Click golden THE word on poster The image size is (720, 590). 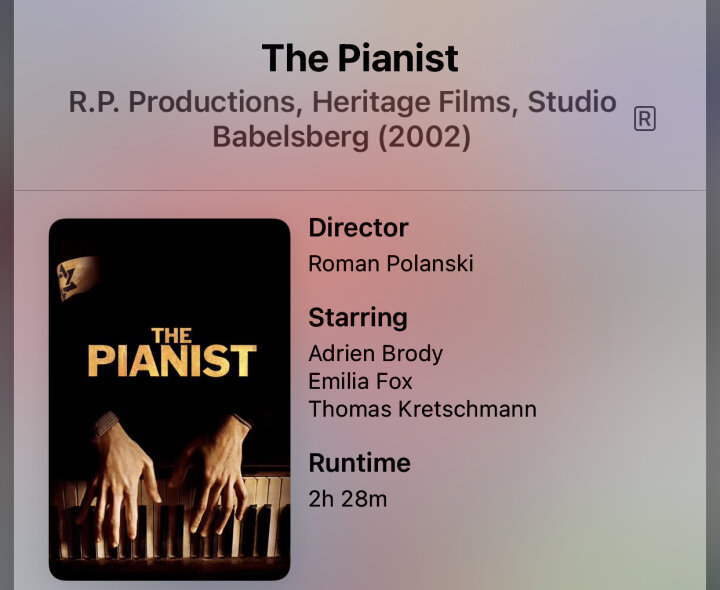pyautogui.click(x=172, y=336)
